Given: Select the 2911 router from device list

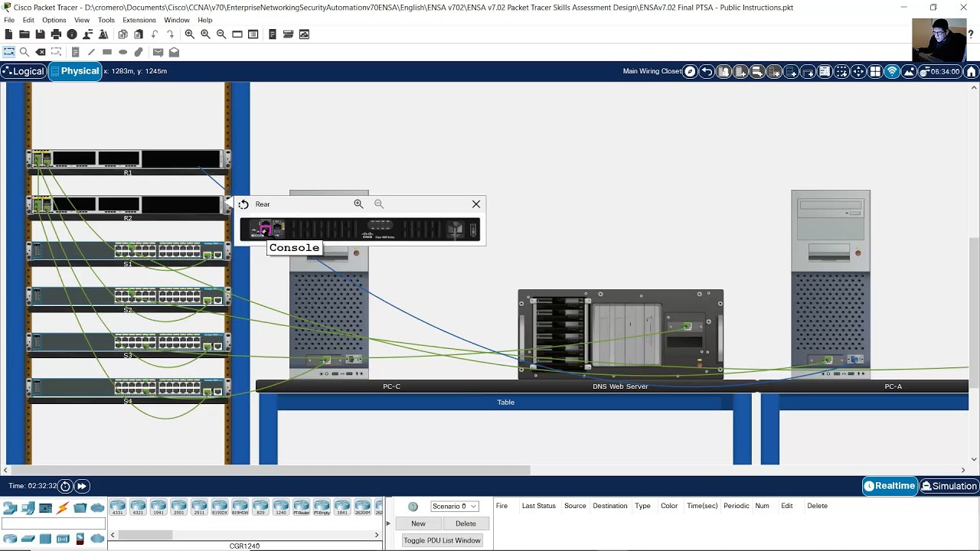Looking at the screenshot, I should (199, 507).
